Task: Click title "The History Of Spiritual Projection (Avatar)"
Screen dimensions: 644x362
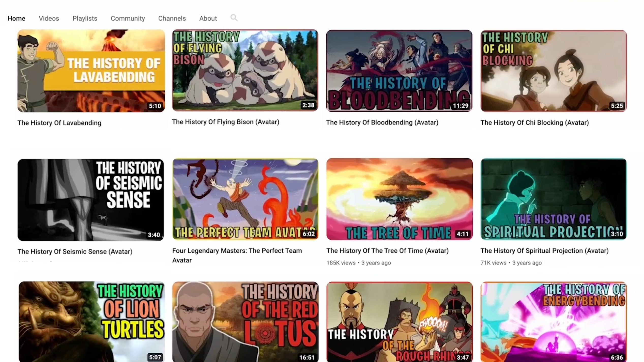Action: coord(545,251)
